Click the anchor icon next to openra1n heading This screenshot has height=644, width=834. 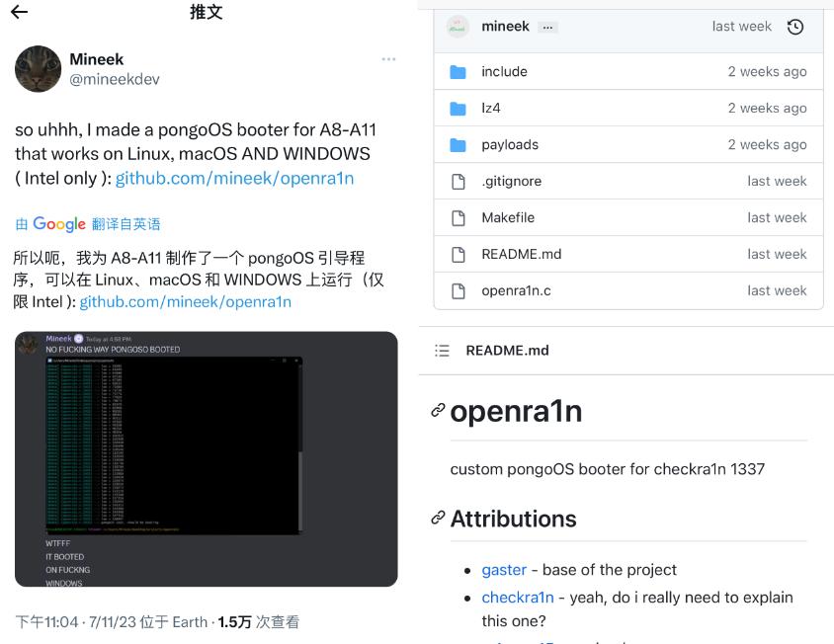(436, 412)
